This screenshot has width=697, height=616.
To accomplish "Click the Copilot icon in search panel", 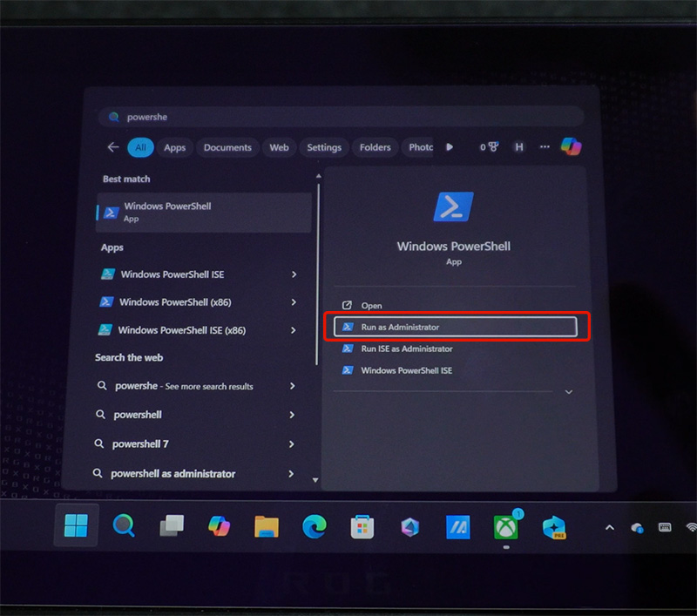I will 572,146.
